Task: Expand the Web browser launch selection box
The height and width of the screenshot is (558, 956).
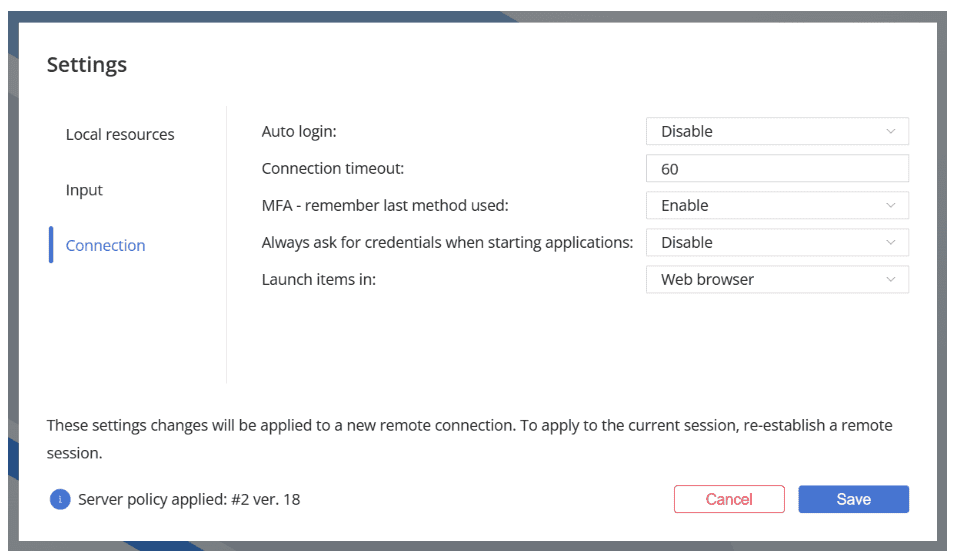Action: [776, 280]
